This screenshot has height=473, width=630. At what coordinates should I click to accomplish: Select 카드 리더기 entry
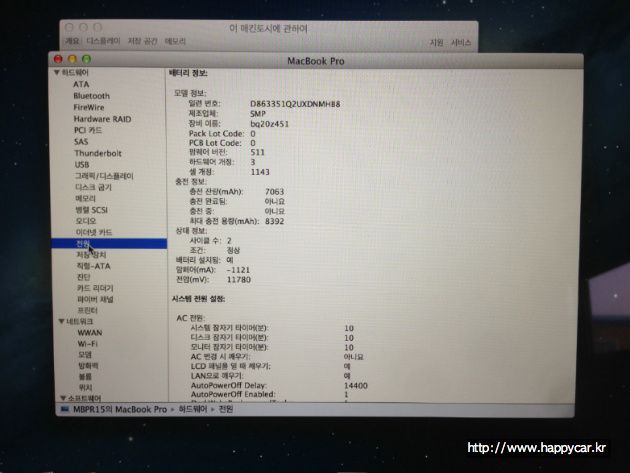click(95, 289)
